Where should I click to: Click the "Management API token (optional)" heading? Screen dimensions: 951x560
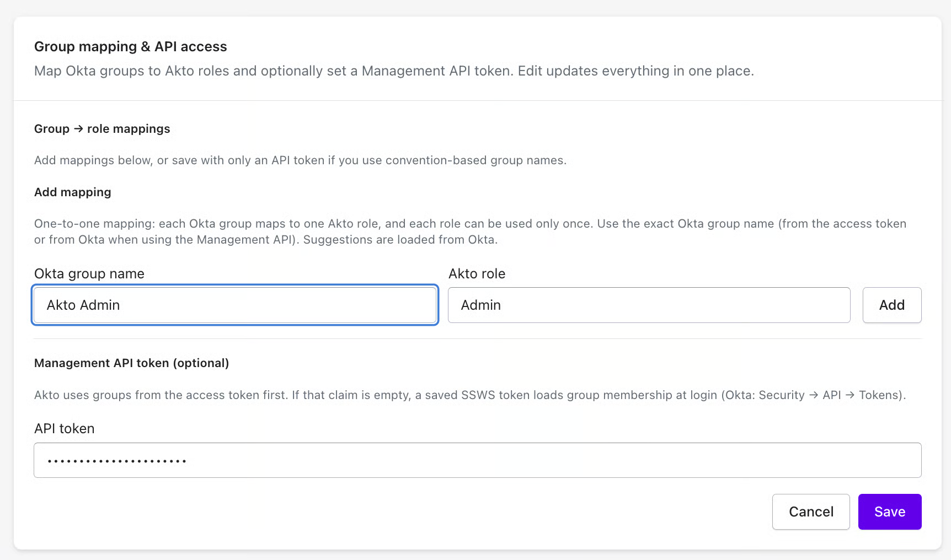pyautogui.click(x=131, y=363)
